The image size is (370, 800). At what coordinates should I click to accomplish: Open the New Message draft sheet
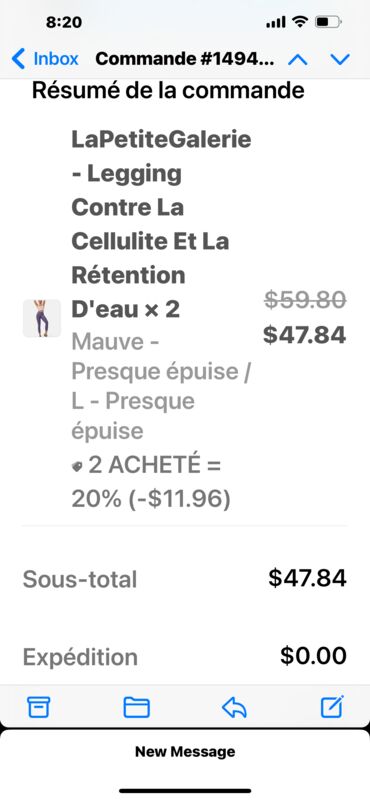point(185,752)
